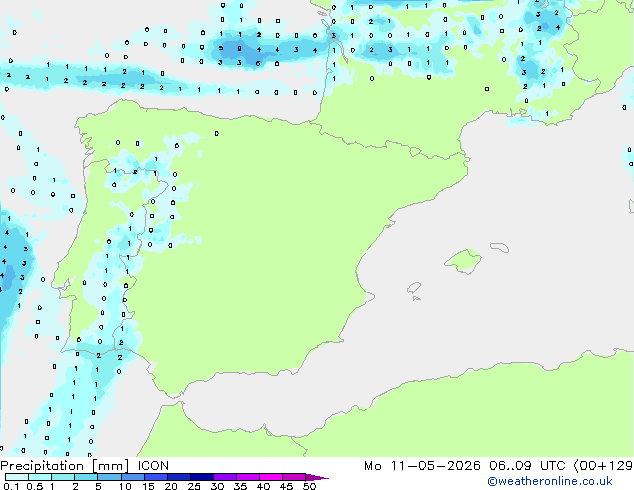Screen dimensions: 634x490
Task: Select the blue 10 to 15 mm swatch
Action: (x=133, y=477)
